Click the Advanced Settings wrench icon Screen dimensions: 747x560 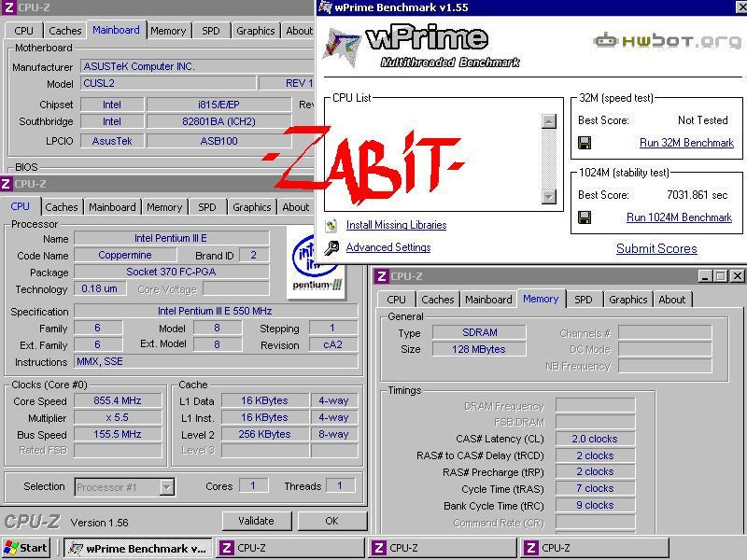(x=331, y=247)
